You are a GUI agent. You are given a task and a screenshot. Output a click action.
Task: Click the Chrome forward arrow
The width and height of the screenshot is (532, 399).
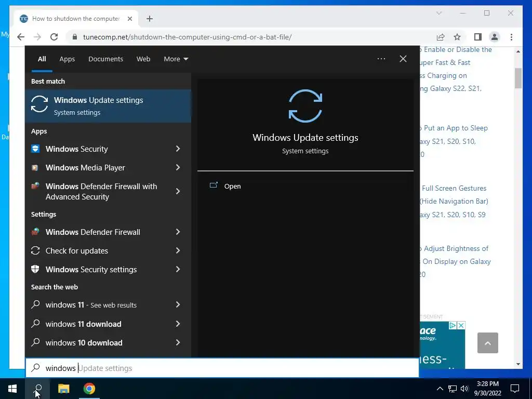pos(37,37)
